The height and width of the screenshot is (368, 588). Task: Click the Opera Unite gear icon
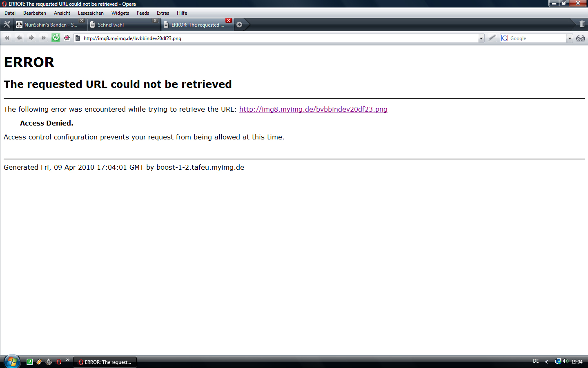tap(67, 38)
